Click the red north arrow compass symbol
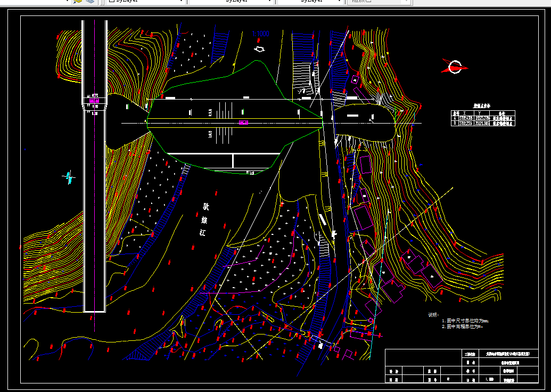551x392 pixels. [455, 67]
